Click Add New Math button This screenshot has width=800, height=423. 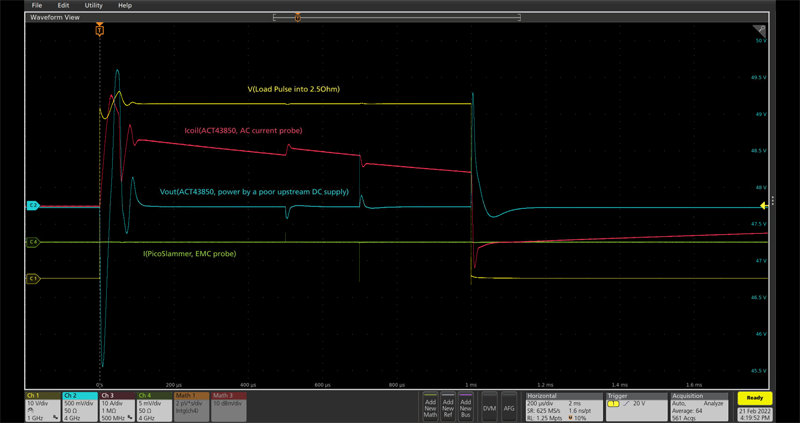click(431, 407)
